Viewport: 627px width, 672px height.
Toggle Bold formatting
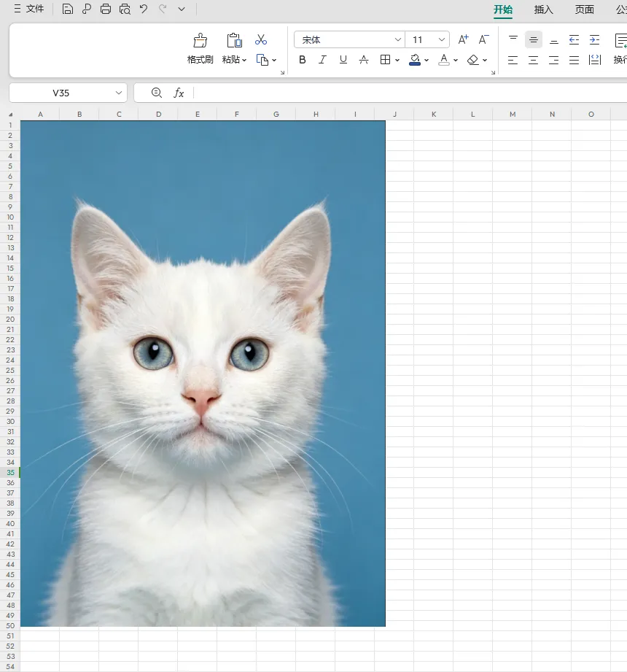point(303,60)
